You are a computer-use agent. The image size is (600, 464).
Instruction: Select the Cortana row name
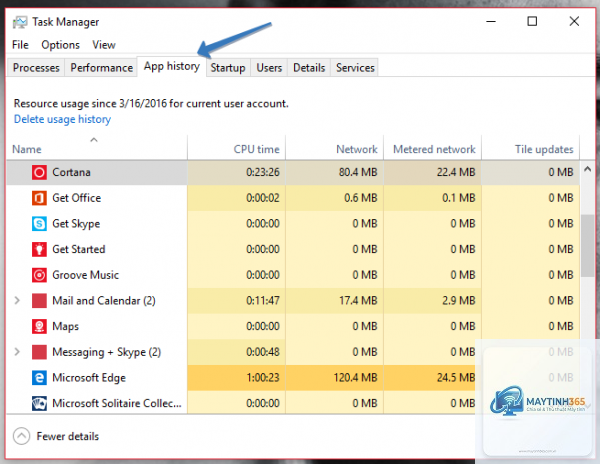point(71,173)
